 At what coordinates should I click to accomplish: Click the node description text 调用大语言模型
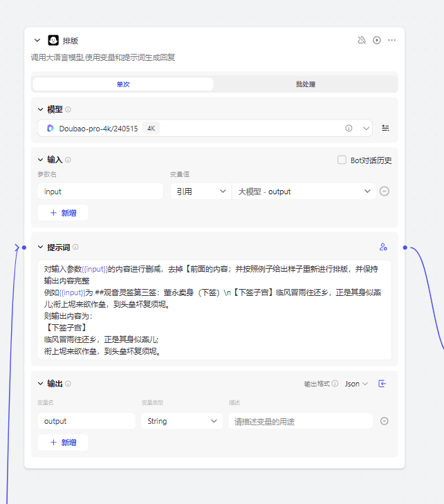tap(103, 57)
